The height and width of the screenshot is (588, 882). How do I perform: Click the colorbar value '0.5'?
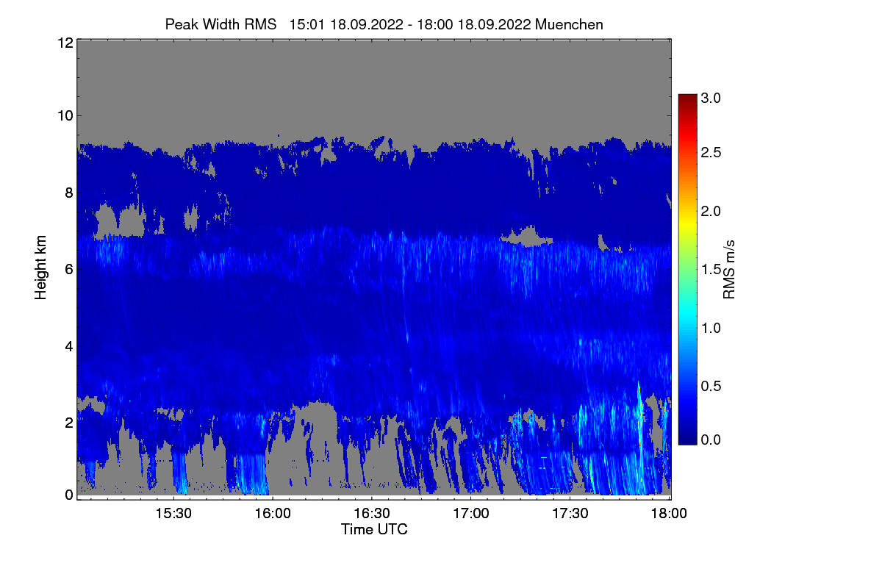point(710,386)
